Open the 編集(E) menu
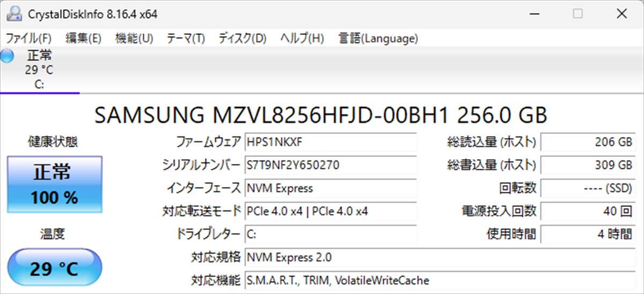644x294 pixels. click(83, 38)
